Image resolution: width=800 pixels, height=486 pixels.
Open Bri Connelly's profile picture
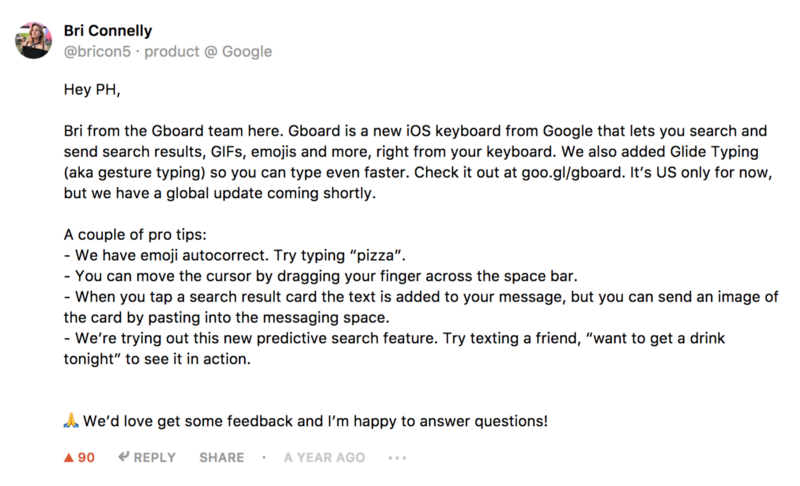[33, 40]
